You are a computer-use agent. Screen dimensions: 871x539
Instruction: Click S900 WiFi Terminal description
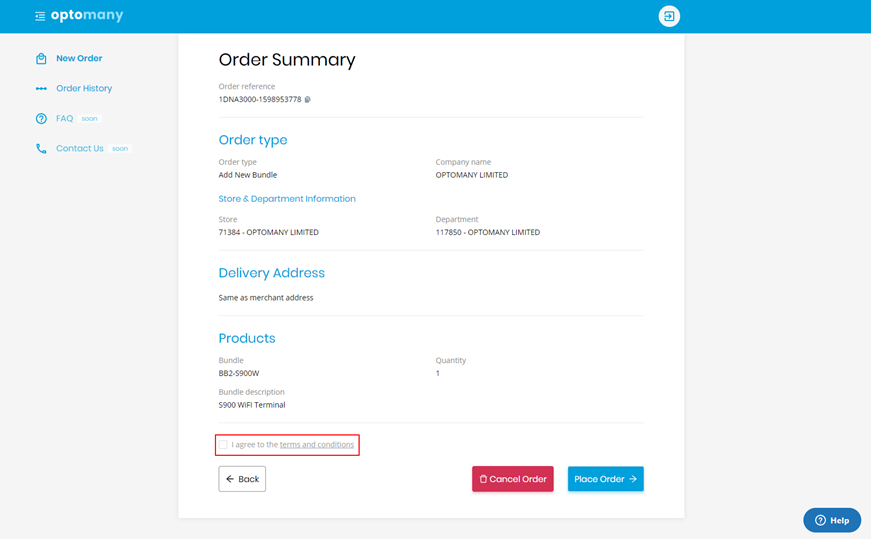coord(252,405)
